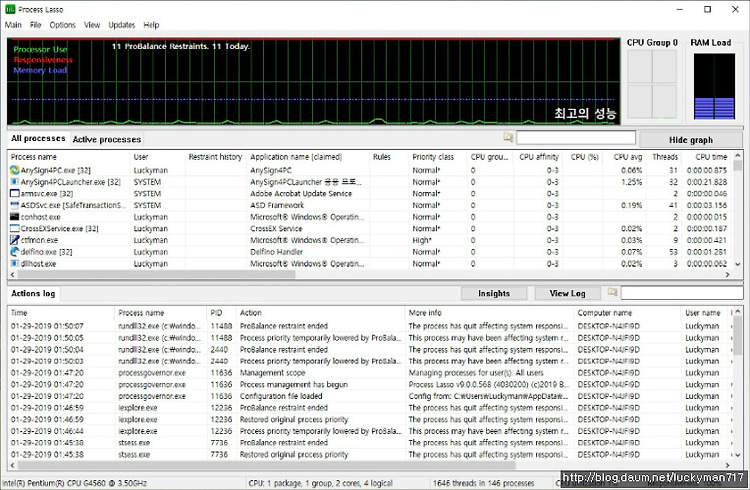
Task: Click the Process Lasso title bar icon
Action: pyautogui.click(x=10, y=9)
